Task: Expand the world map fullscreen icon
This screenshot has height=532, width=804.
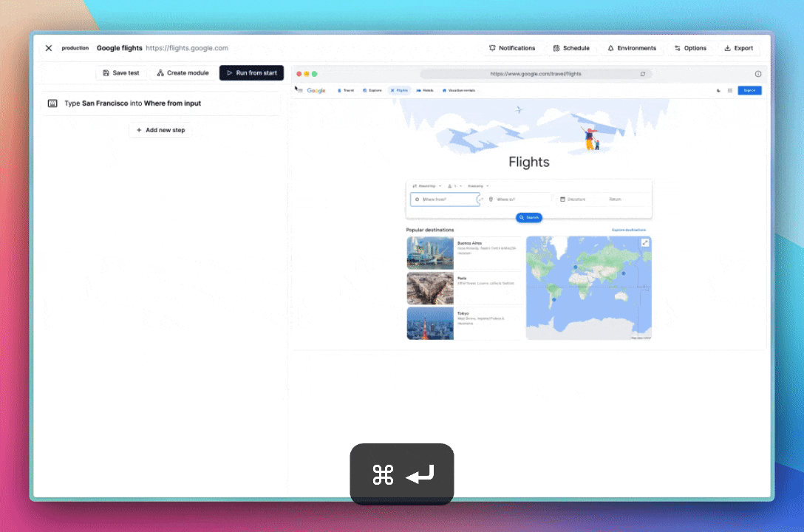Action: point(644,243)
